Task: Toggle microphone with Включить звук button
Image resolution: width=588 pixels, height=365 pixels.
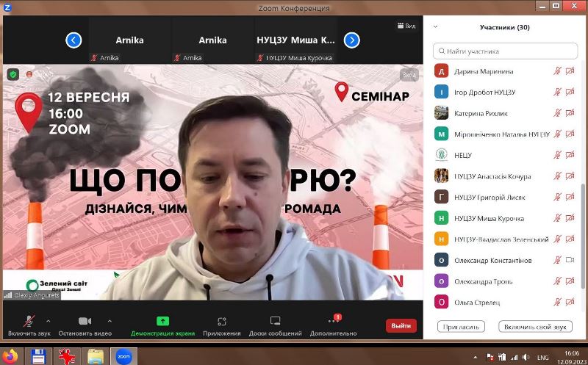Action: [x=28, y=322]
